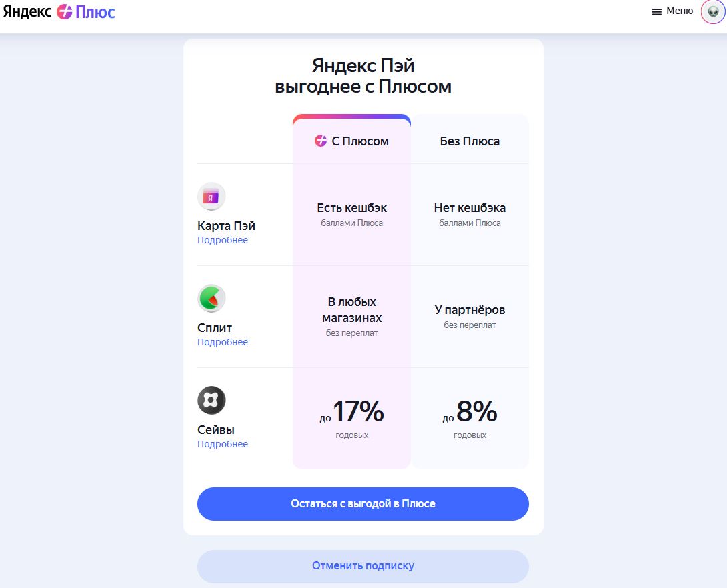Click Отменить подписку button
Image resolution: width=727 pixels, height=588 pixels.
coord(363,566)
